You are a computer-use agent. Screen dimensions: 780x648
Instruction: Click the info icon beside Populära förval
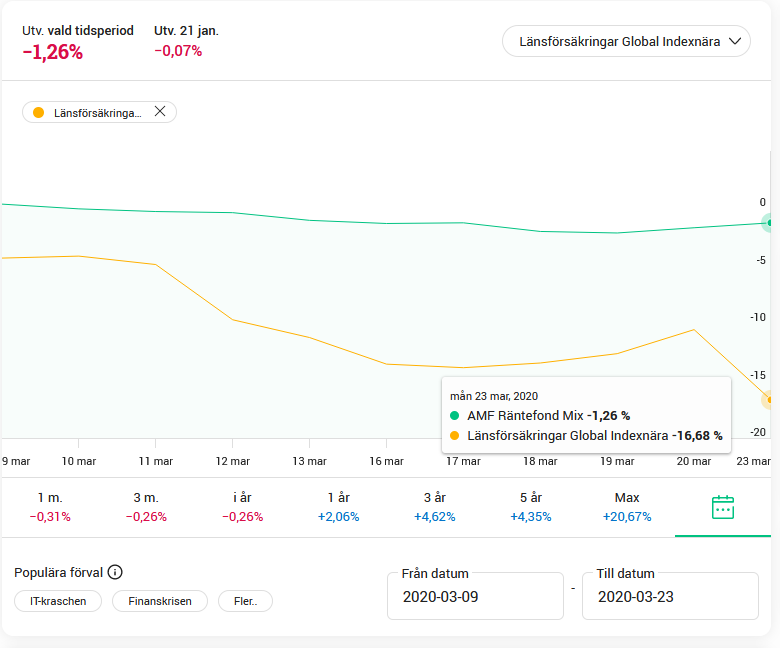coord(115,573)
